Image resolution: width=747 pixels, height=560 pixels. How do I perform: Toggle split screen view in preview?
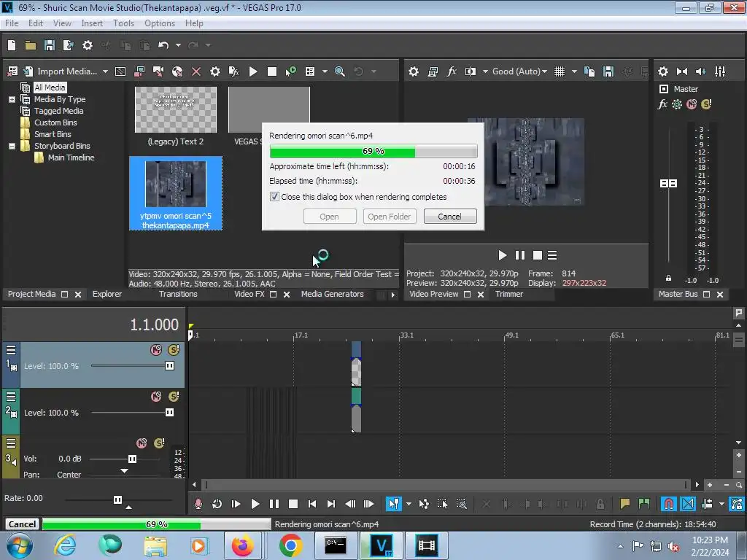[x=471, y=71]
